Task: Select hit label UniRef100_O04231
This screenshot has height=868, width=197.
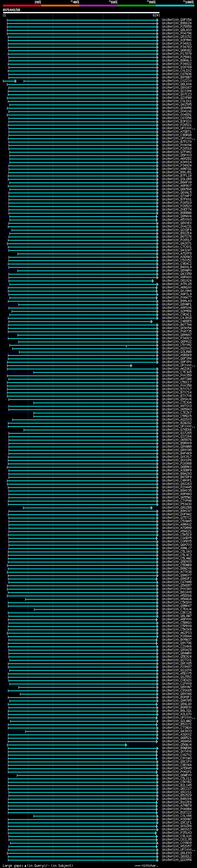Action: pyautogui.click(x=176, y=226)
